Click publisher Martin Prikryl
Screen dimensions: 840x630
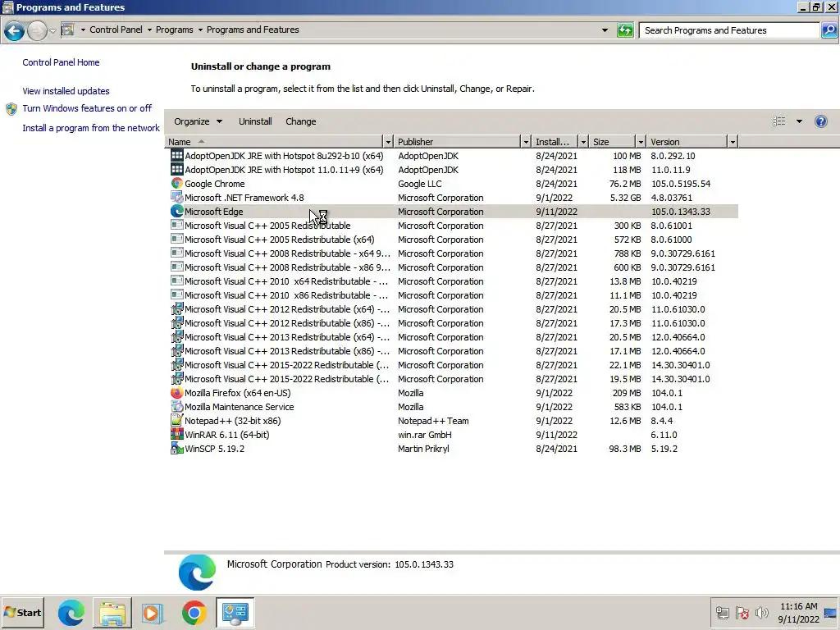(423, 449)
